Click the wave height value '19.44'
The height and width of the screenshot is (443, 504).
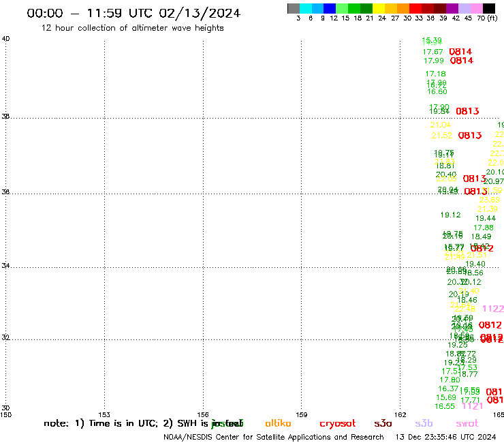486,219
